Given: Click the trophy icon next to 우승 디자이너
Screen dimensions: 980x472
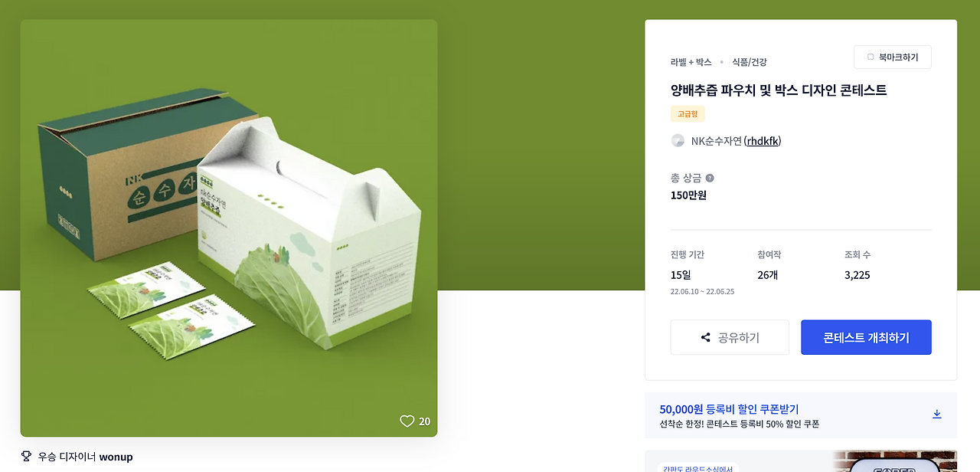Looking at the screenshot, I should tap(25, 456).
